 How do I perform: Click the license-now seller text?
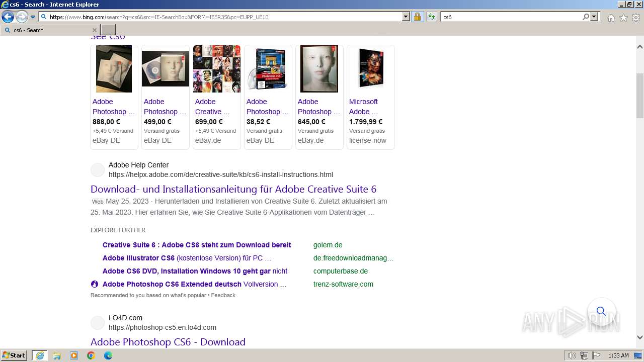pyautogui.click(x=368, y=140)
